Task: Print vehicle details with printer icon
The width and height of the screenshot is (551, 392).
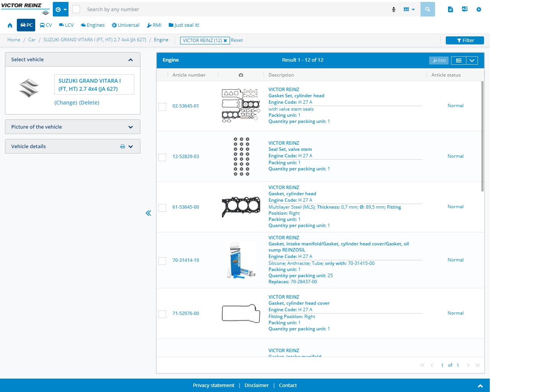Action: coord(122,147)
